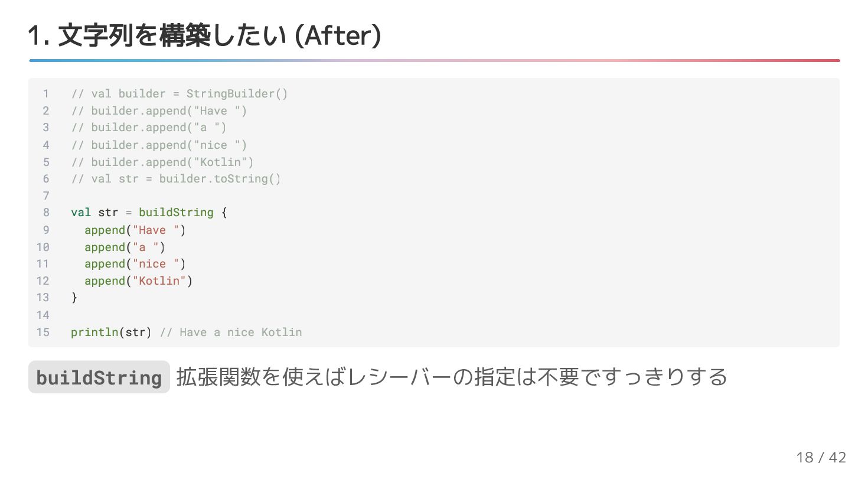Click the append("nice ") call on line 11

click(135, 264)
